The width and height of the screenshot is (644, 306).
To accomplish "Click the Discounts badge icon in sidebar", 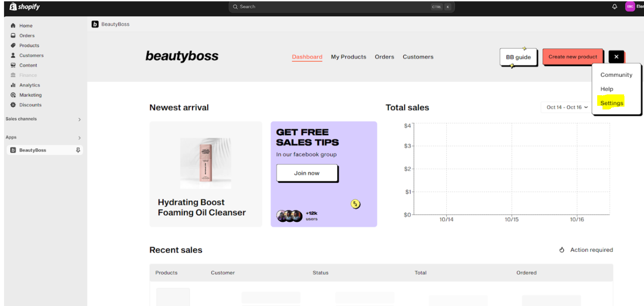I will click(13, 105).
